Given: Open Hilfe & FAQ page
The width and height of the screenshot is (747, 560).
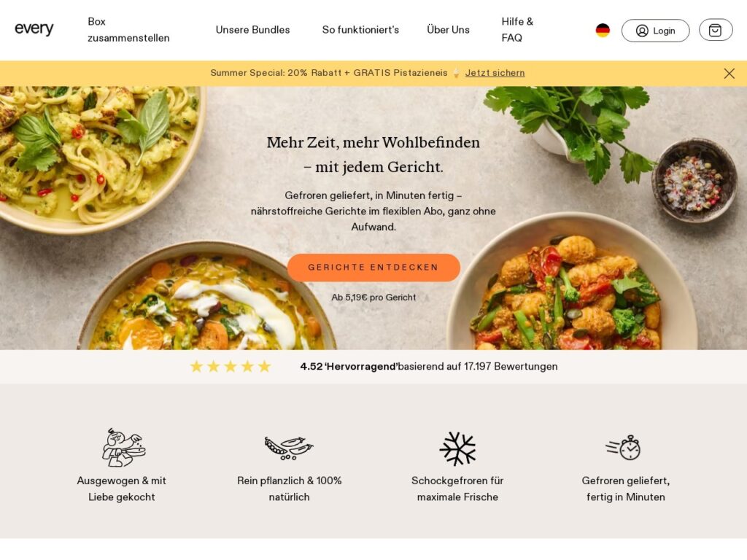Looking at the screenshot, I should pyautogui.click(x=517, y=29).
